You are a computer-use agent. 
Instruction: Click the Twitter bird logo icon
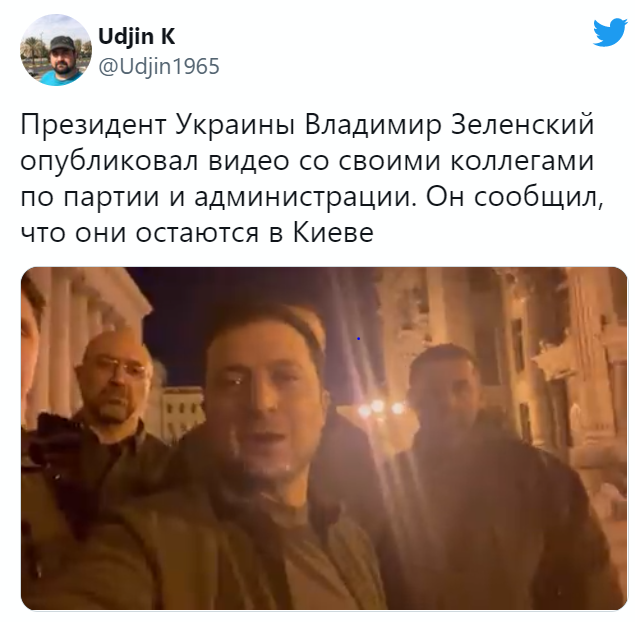click(x=610, y=33)
